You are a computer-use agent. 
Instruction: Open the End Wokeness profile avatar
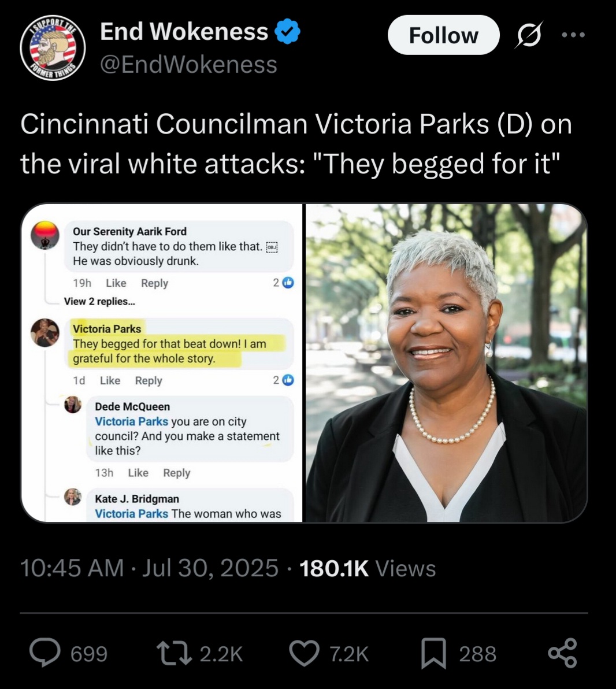coord(52,49)
